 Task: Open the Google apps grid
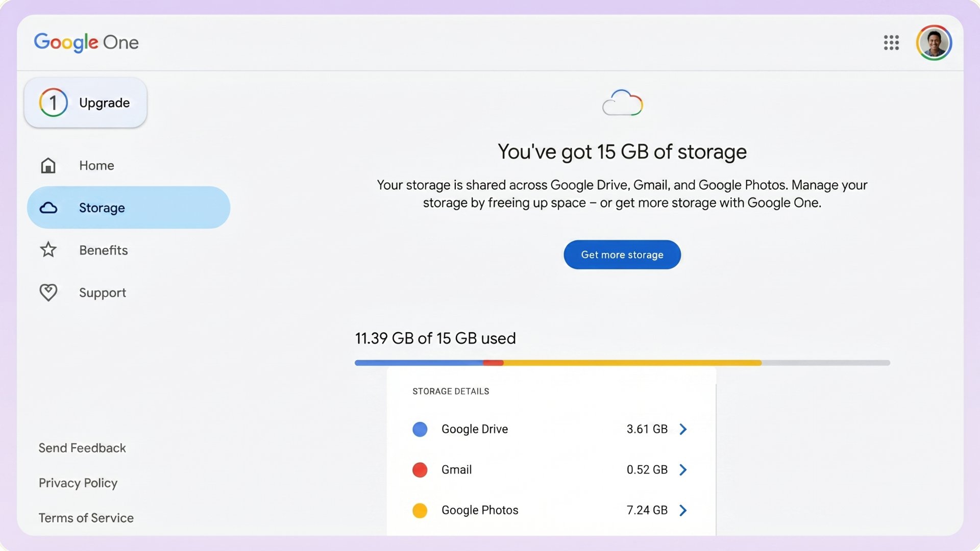tap(891, 42)
